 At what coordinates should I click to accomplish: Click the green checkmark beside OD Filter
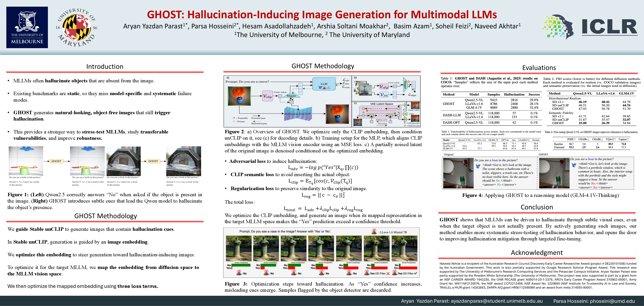[415, 274]
